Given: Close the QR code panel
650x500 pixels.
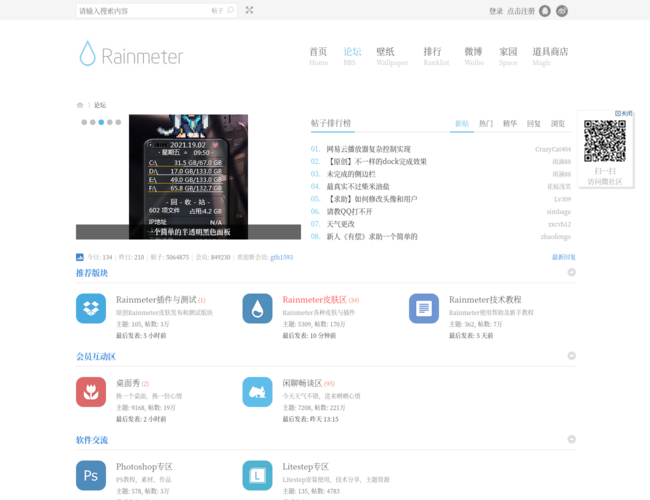Looking at the screenshot, I should (624, 113).
